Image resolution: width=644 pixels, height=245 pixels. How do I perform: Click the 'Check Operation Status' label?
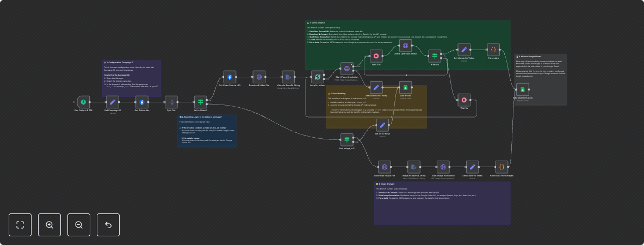(x=405, y=53)
